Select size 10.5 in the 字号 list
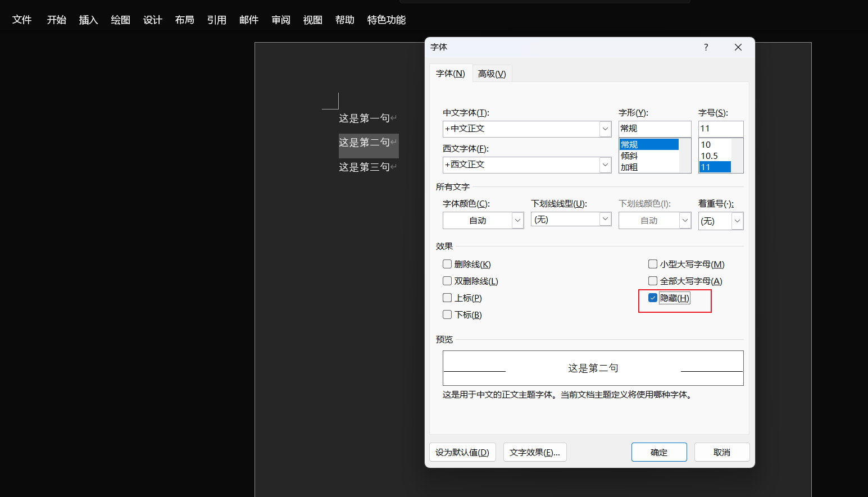This screenshot has width=868, height=497. point(709,156)
